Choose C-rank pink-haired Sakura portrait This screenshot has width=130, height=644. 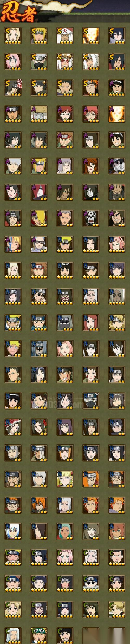[x=65, y=557]
